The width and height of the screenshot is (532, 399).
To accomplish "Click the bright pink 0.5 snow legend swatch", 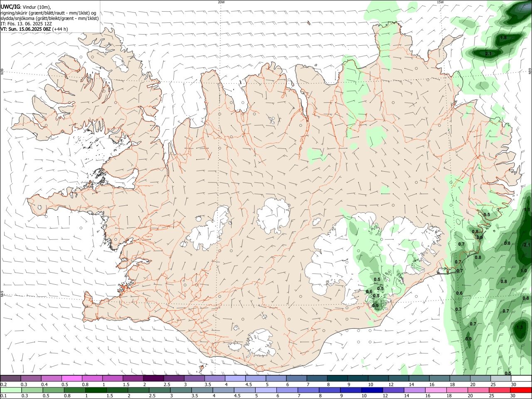I will (x=71, y=379).
